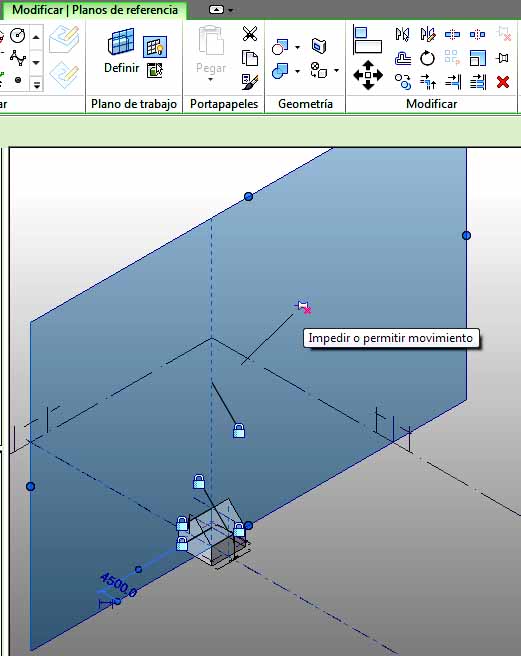The image size is (521, 656).
Task: Select the circle draw tool
Action: click(x=18, y=35)
